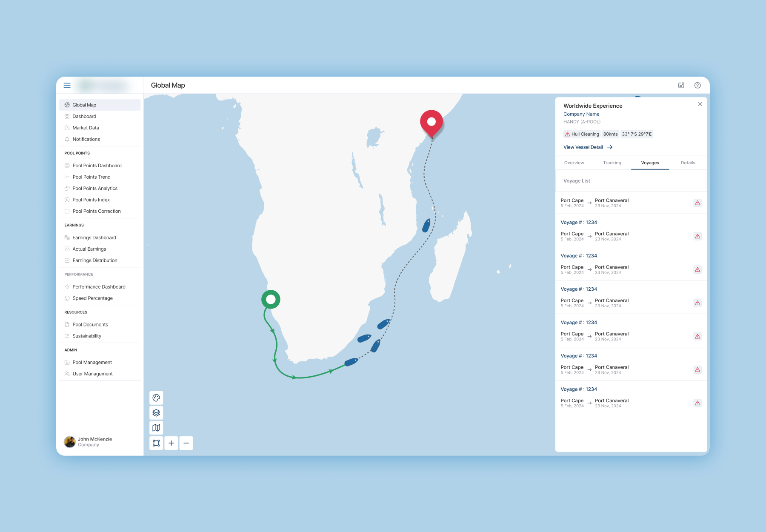Click the help question mark icon
Viewport: 766px width, 532px height.
point(697,85)
